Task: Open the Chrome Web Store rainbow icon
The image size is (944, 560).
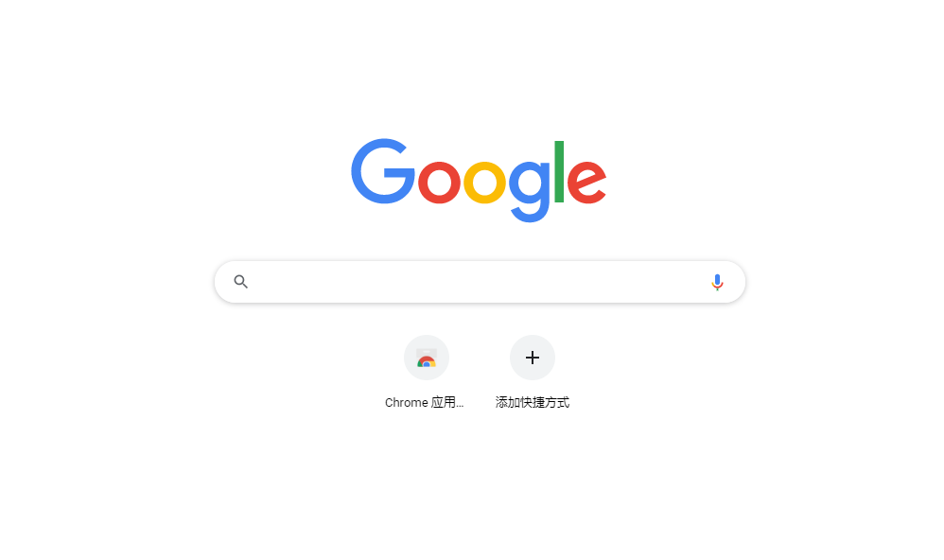Action: [x=427, y=359]
